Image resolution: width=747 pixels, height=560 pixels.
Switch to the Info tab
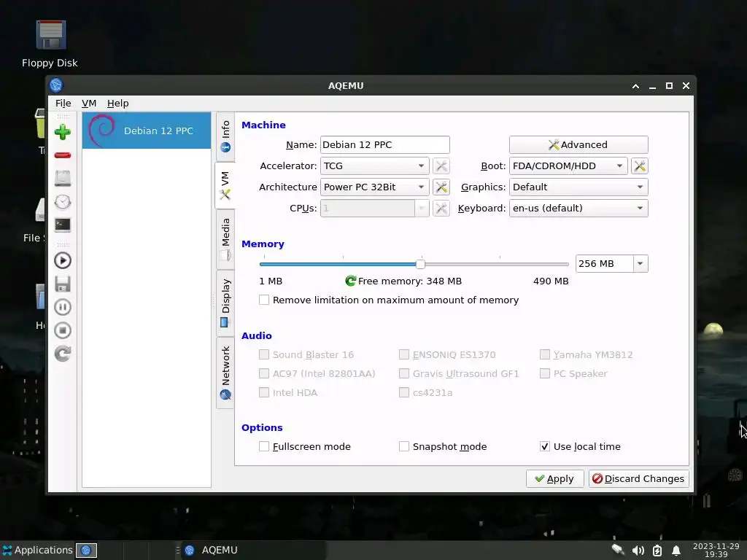pos(225,136)
